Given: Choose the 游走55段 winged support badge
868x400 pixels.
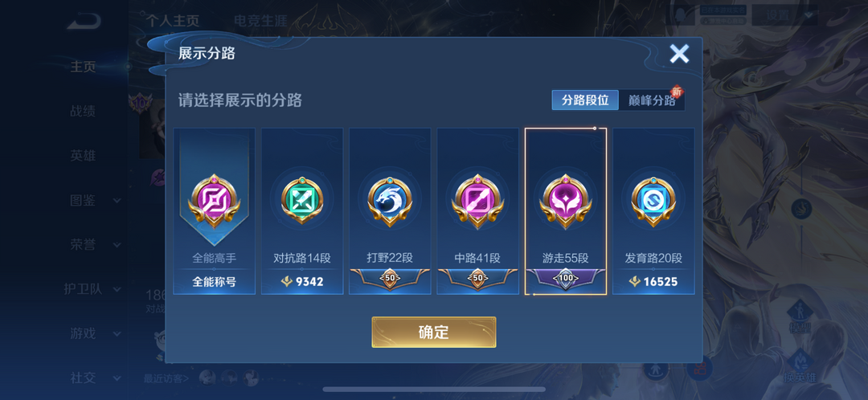Looking at the screenshot, I should pyautogui.click(x=565, y=202).
